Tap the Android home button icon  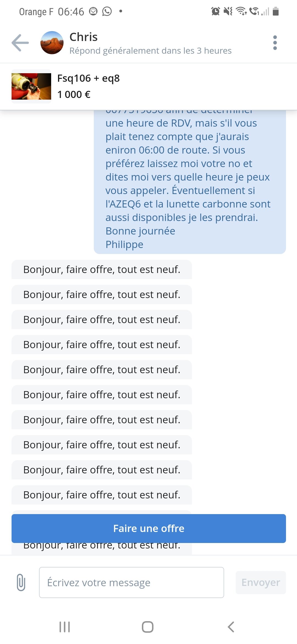pos(148,627)
